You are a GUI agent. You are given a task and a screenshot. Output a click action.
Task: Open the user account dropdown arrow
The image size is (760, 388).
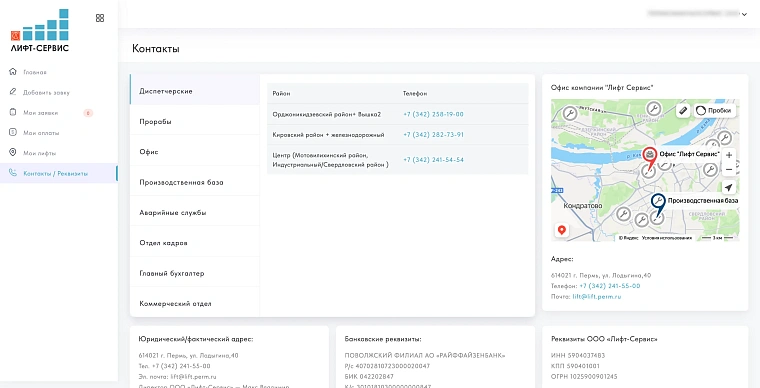pyautogui.click(x=744, y=15)
